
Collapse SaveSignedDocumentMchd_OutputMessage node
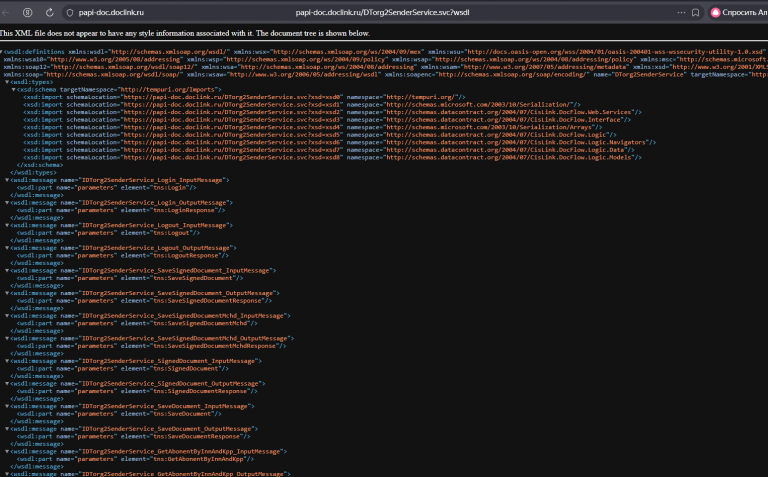tap(7, 338)
